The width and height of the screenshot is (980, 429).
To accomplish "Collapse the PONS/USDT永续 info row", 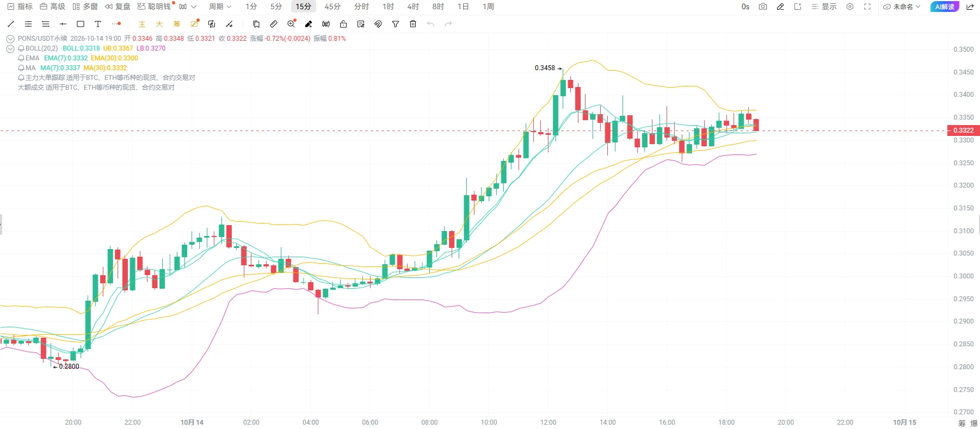I will pyautogui.click(x=10, y=39).
